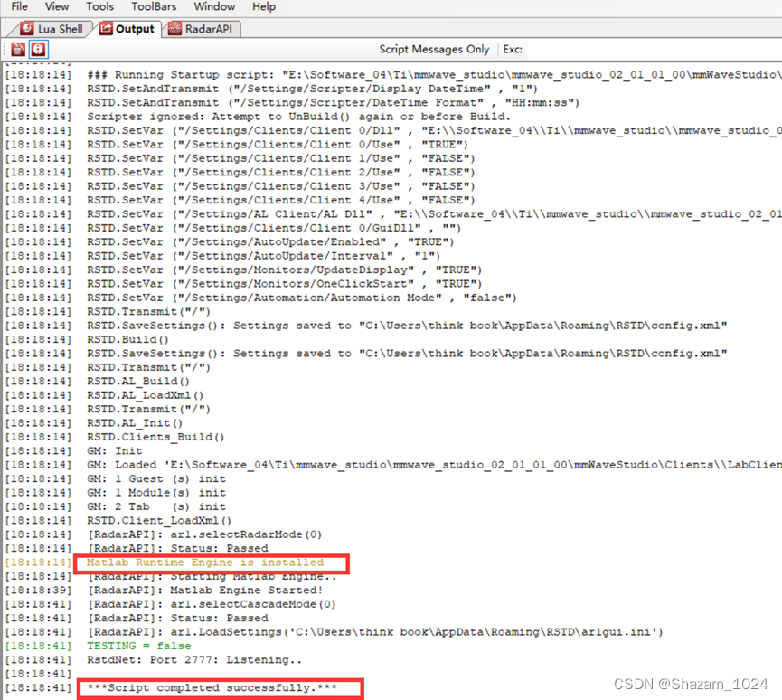Click the 'DateTime Format' SetAndTransmit line
The width and height of the screenshot is (782, 700).
pos(334,103)
